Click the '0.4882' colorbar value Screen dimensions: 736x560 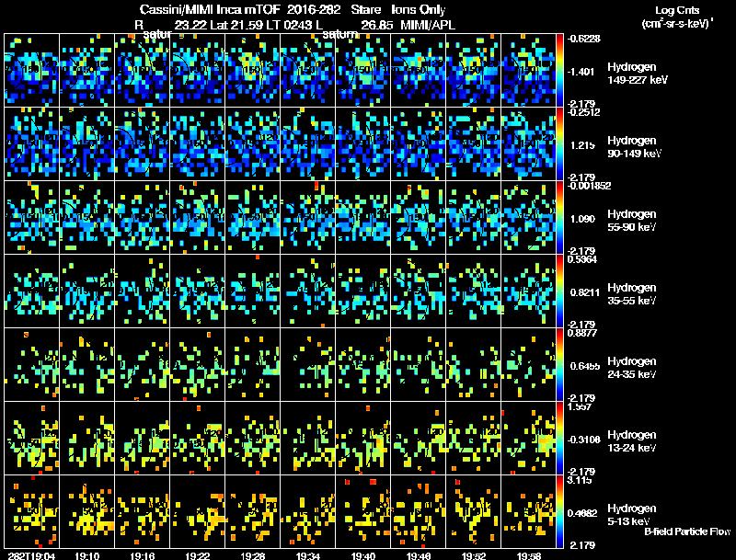pyautogui.click(x=582, y=513)
